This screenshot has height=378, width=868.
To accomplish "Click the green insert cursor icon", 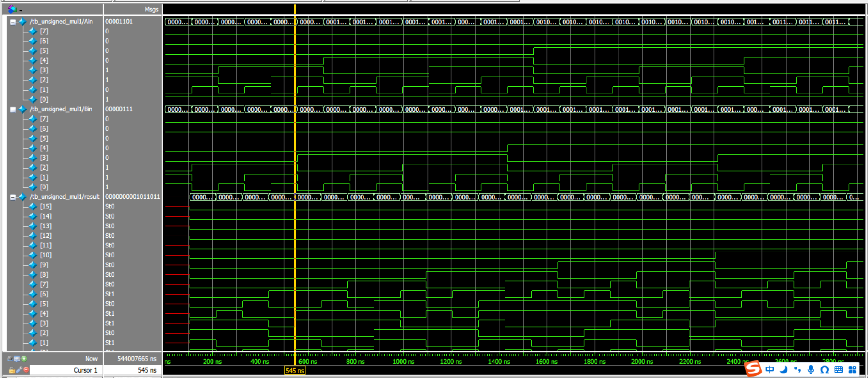I will coord(24,359).
